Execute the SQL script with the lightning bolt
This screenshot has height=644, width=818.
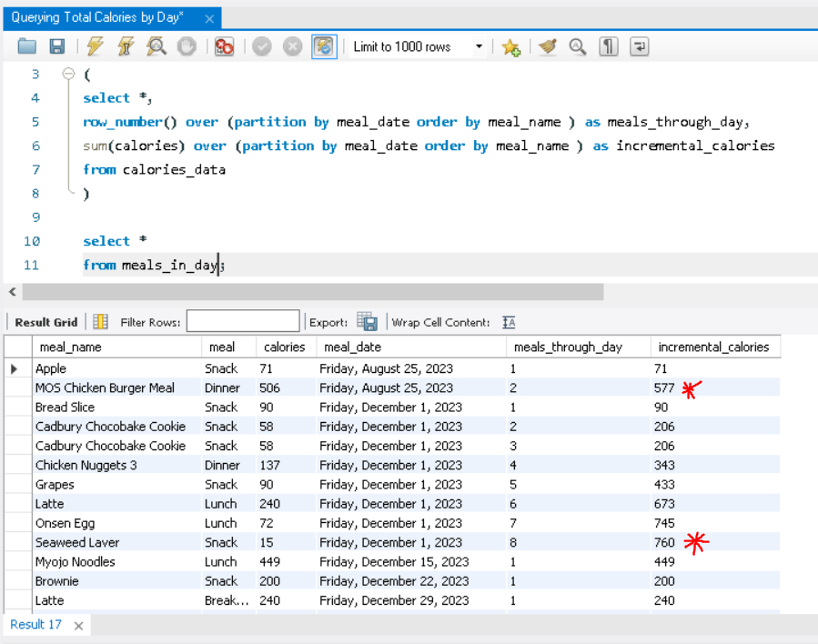pyautogui.click(x=95, y=46)
